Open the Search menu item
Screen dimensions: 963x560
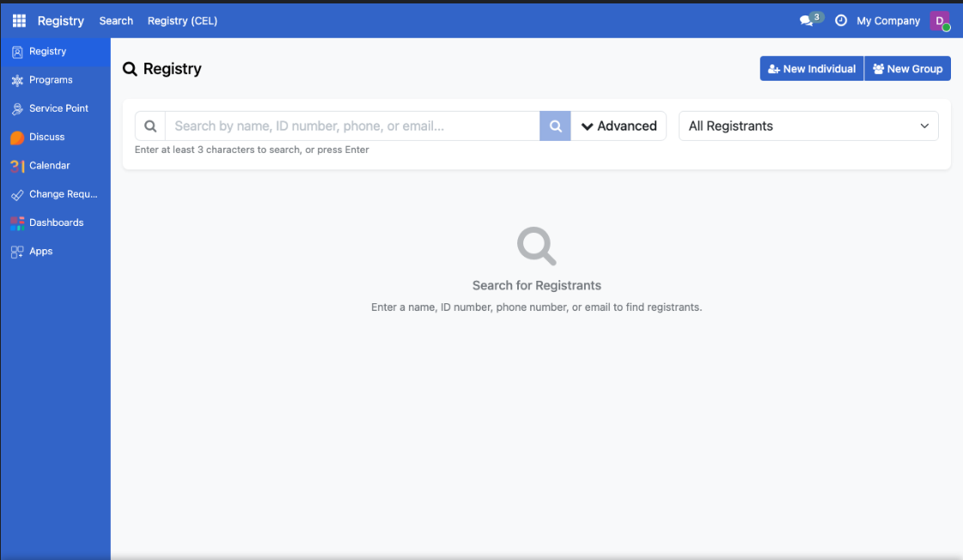click(116, 21)
